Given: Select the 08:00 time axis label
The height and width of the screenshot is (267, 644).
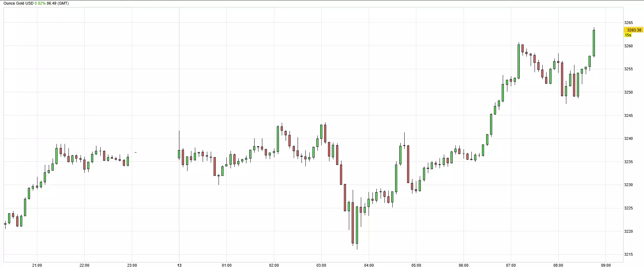Looking at the screenshot, I should click(558, 265).
